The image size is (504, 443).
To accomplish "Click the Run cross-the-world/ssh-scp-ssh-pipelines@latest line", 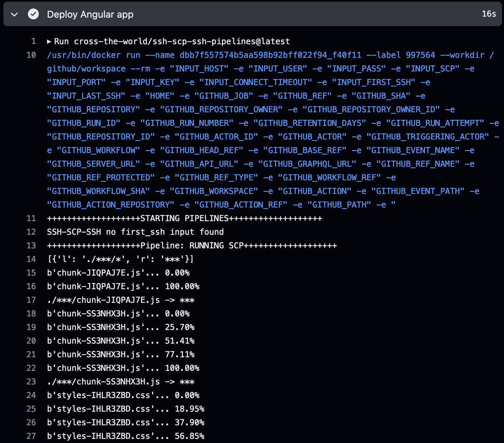I will (172, 41).
